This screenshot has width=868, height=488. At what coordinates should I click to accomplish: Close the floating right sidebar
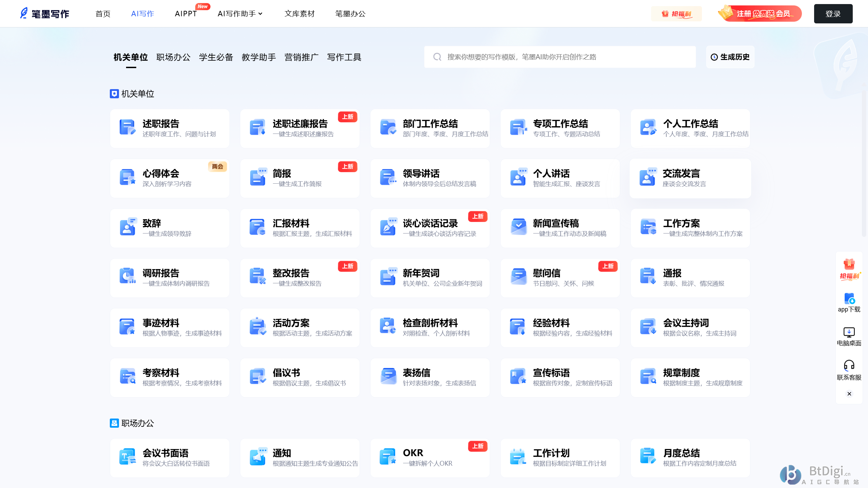[x=849, y=394]
